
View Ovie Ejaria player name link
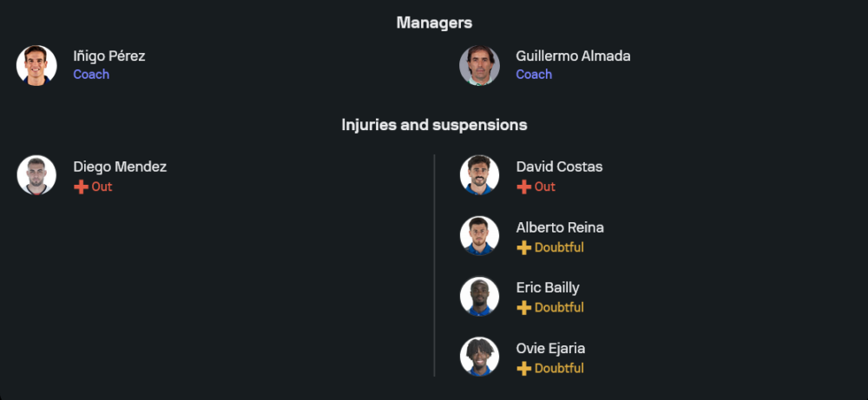pos(550,349)
